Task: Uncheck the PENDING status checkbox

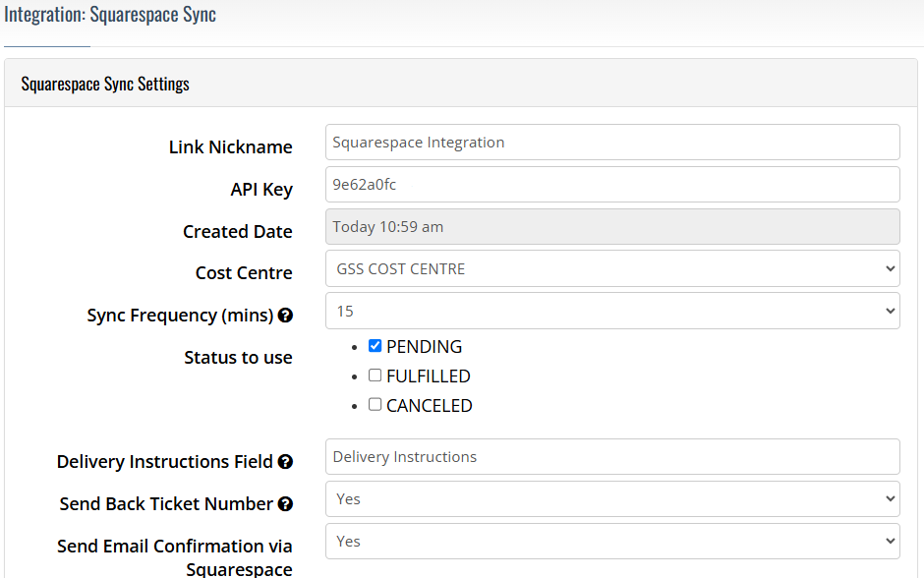Action: (375, 346)
